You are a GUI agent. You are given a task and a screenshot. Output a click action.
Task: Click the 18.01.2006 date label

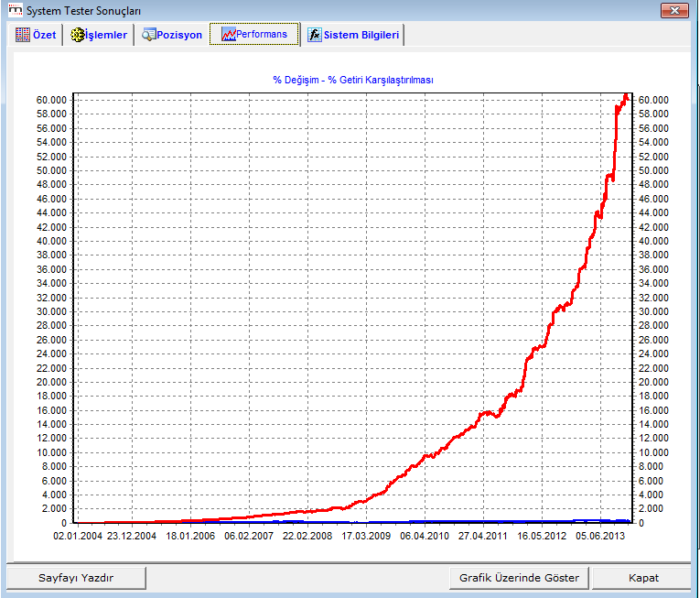tap(190, 536)
